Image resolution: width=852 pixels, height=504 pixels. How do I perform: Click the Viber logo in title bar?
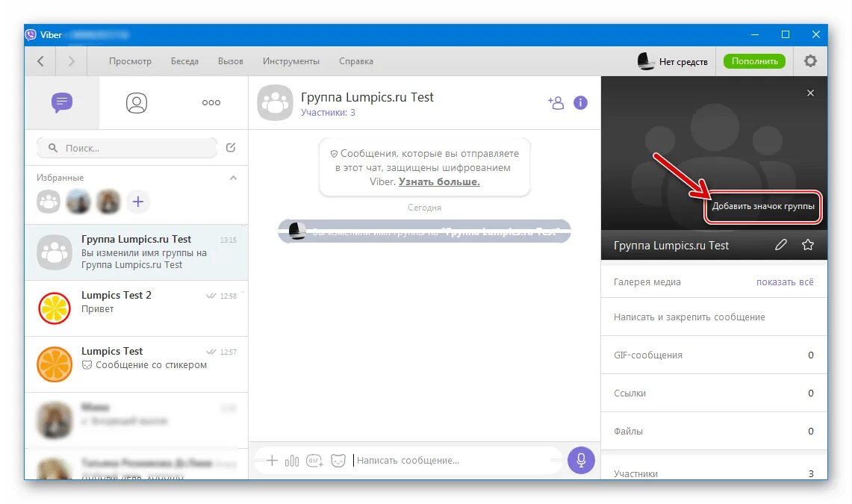(x=31, y=35)
